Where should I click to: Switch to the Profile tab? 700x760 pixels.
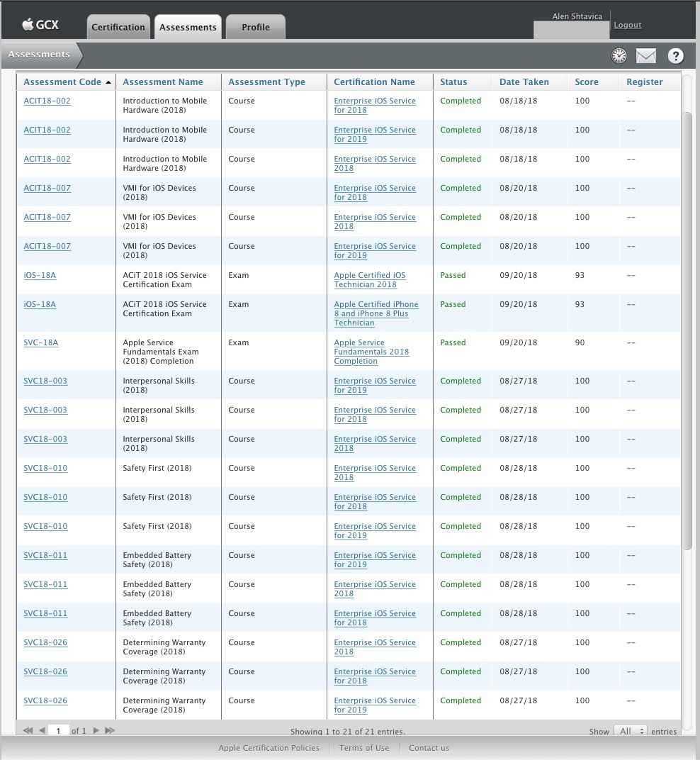255,28
